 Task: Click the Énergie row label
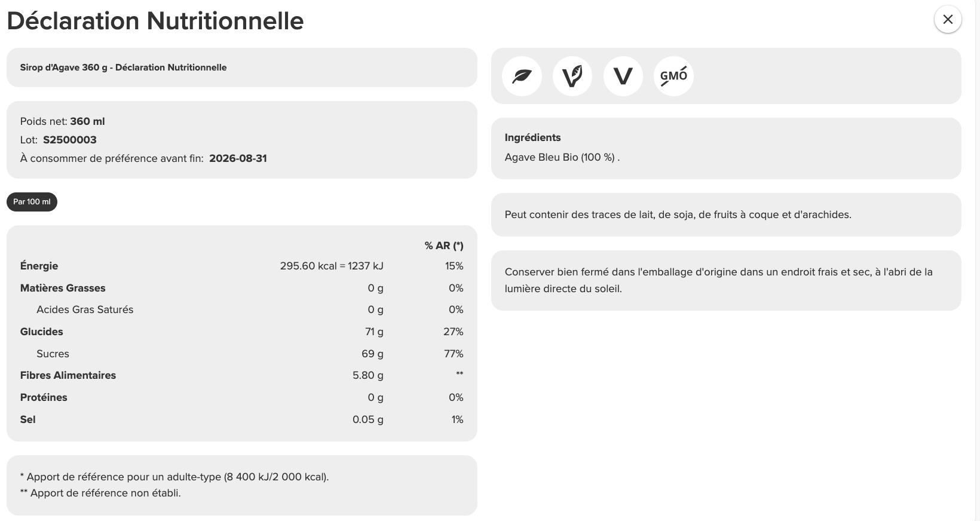39,266
